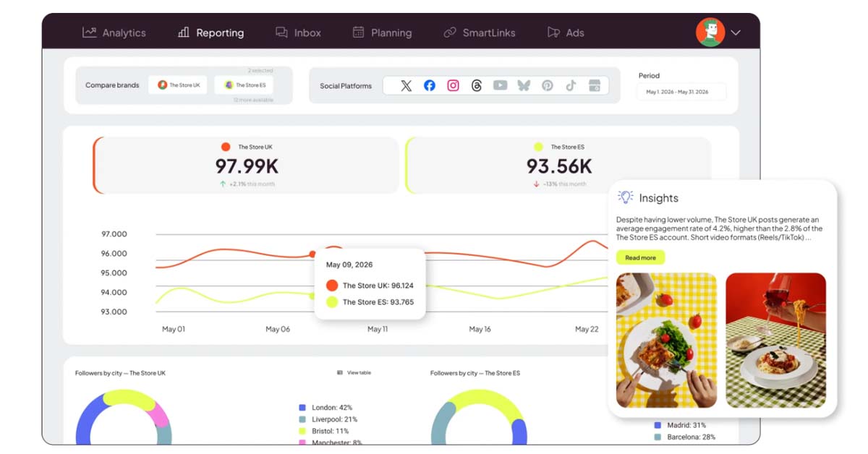Click The Store UK followers donut chart

(x=123, y=417)
